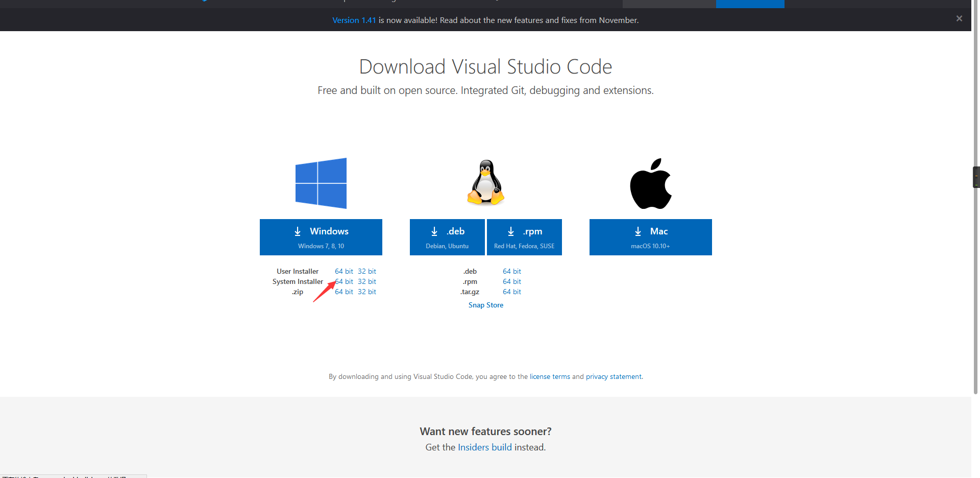Click the download arrow on the .deb button

[x=434, y=231]
